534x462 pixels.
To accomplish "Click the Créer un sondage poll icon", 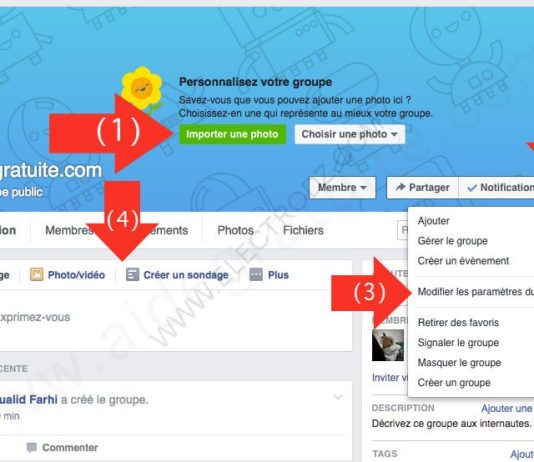I will [132, 274].
